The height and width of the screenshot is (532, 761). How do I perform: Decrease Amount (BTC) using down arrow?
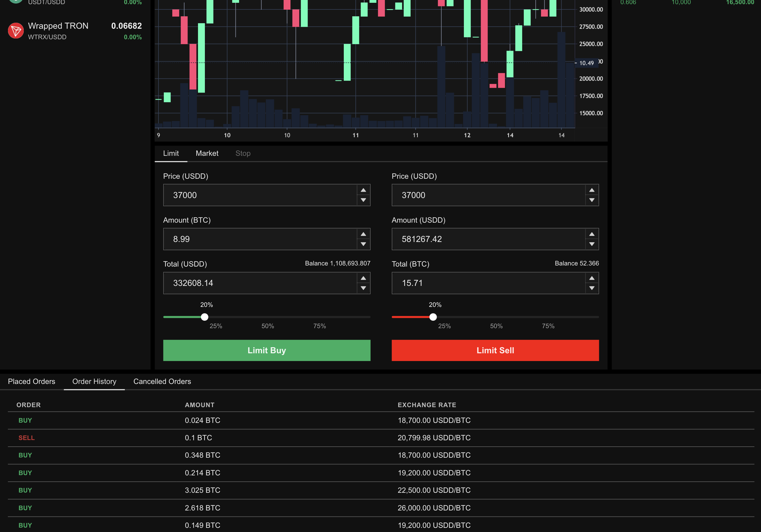363,244
